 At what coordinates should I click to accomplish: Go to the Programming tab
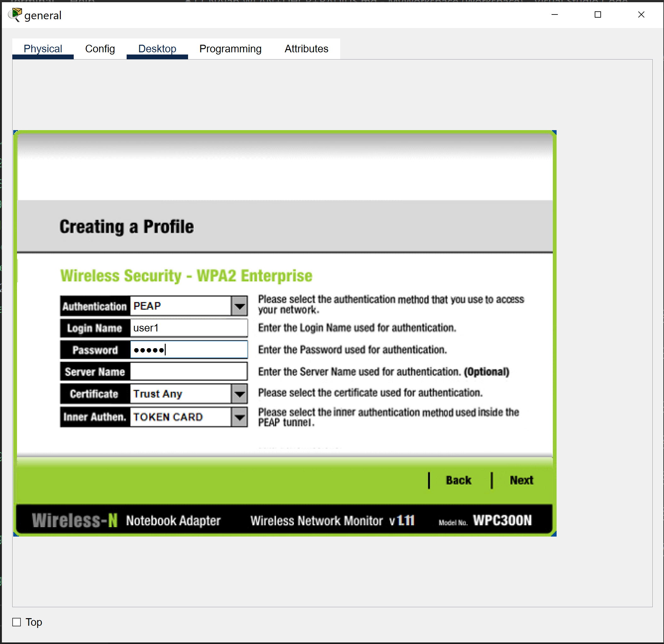click(x=230, y=49)
